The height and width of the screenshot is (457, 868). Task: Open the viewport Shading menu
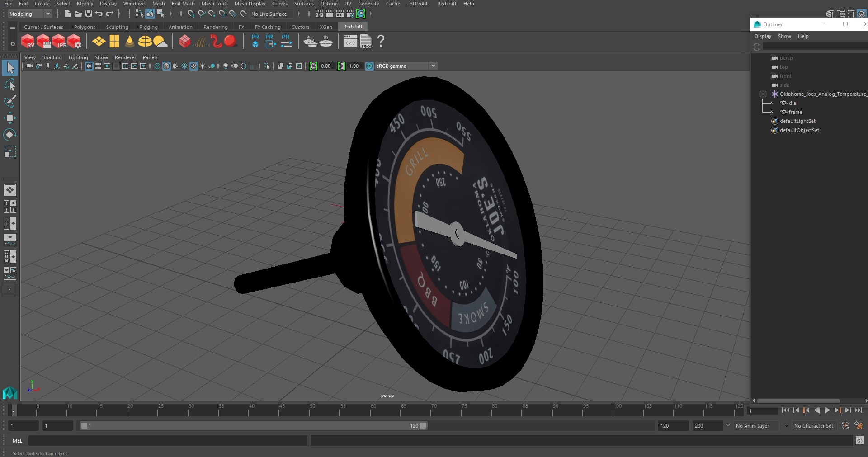[x=52, y=57]
